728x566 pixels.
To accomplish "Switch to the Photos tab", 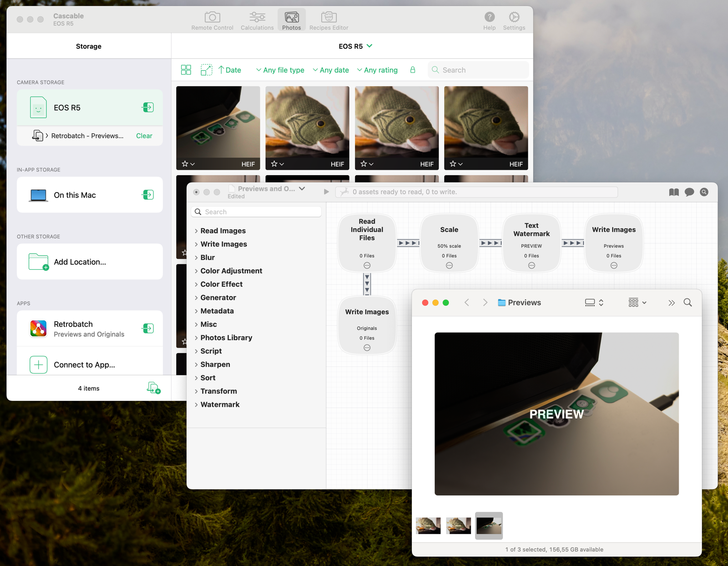I will (291, 21).
